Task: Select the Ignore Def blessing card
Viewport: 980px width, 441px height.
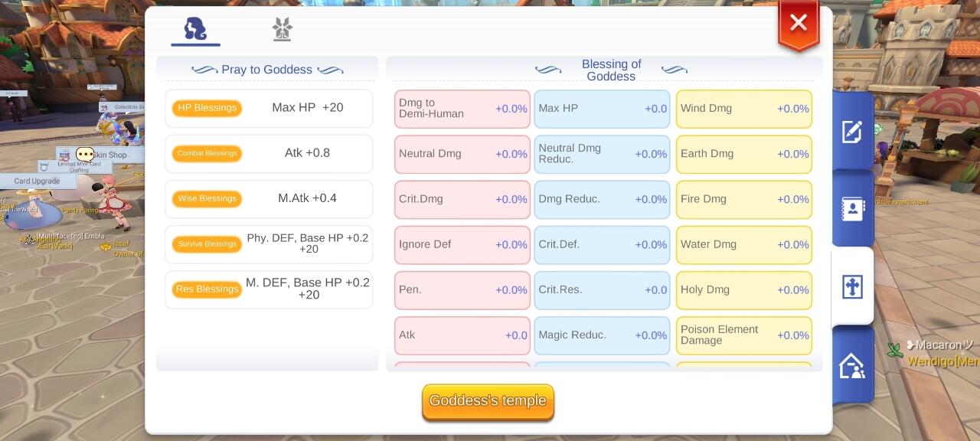Action: (462, 244)
